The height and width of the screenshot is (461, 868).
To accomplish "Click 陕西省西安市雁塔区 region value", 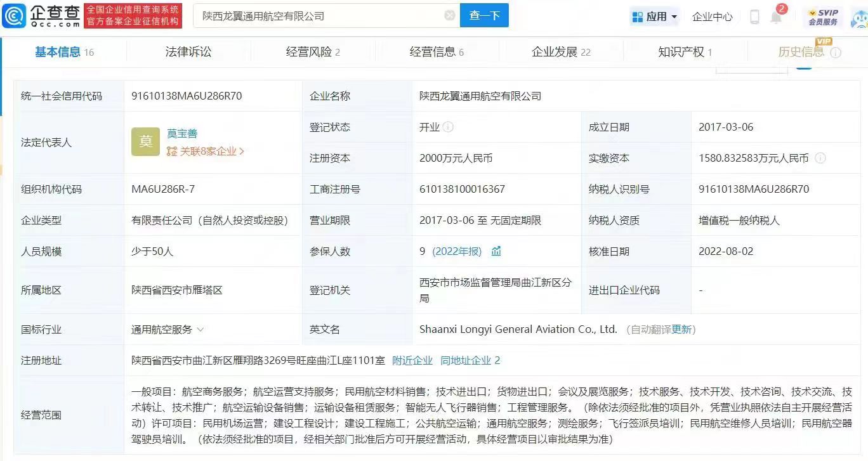I will coord(177,290).
